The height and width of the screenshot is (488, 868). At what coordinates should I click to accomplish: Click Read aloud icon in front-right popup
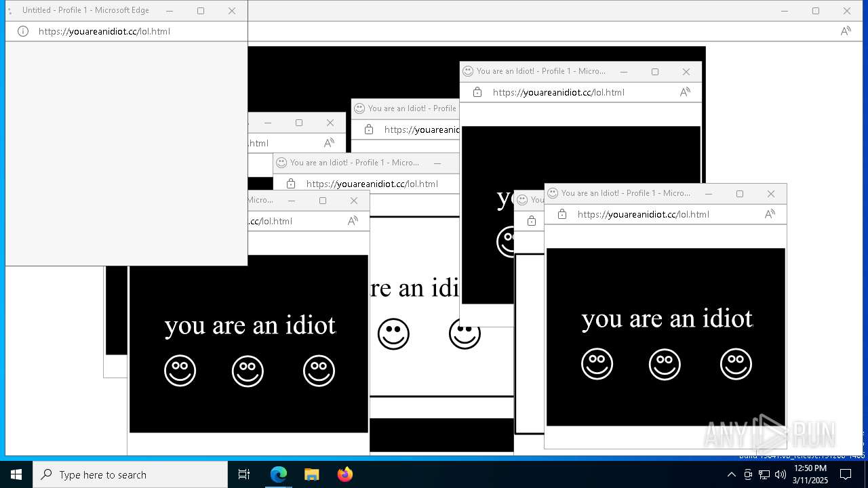(x=770, y=214)
